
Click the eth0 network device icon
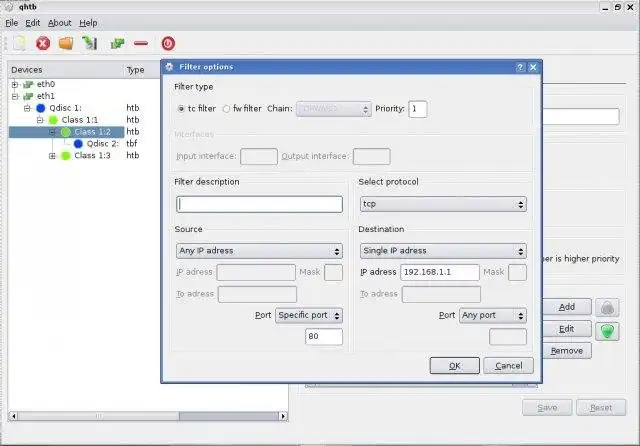click(28, 84)
